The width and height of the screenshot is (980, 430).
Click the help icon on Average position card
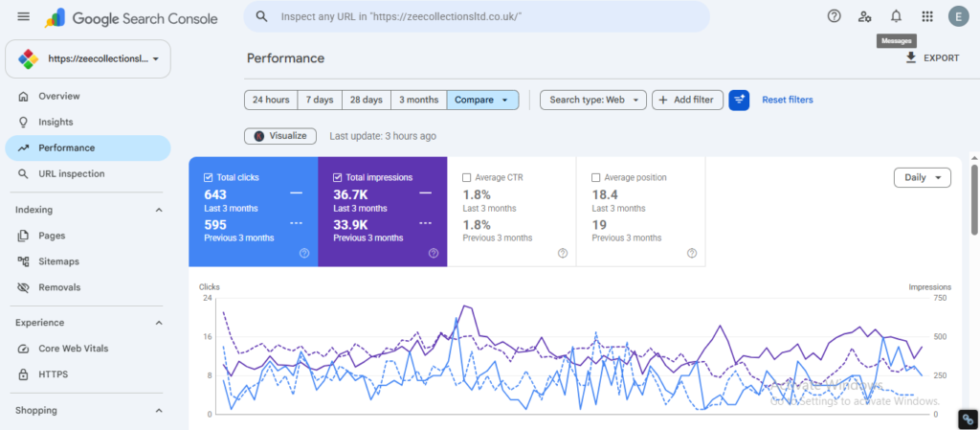click(x=692, y=253)
